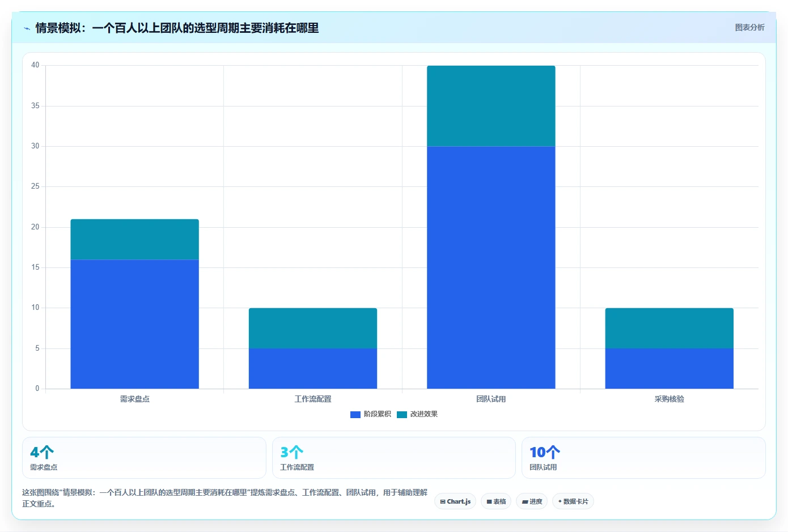Select the 团队试用 blue bar segment
Screen dimensions: 788x532
click(491, 267)
